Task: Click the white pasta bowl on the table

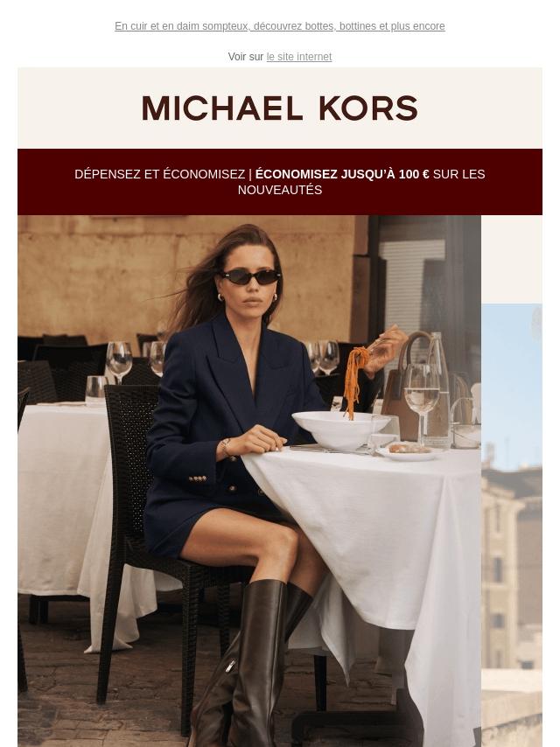Action: (x=339, y=429)
